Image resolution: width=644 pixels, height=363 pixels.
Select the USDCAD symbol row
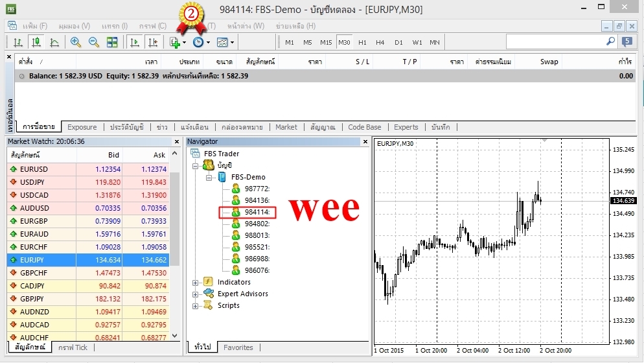(88, 195)
